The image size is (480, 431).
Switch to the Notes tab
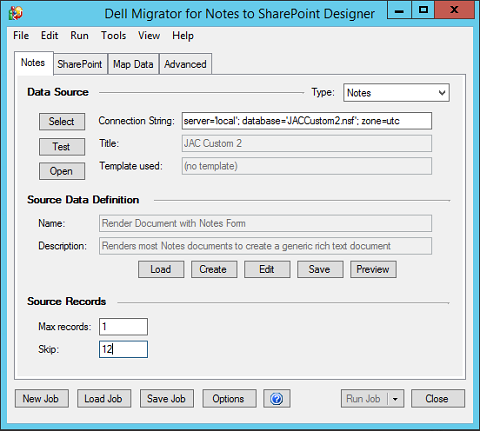pyautogui.click(x=33, y=63)
